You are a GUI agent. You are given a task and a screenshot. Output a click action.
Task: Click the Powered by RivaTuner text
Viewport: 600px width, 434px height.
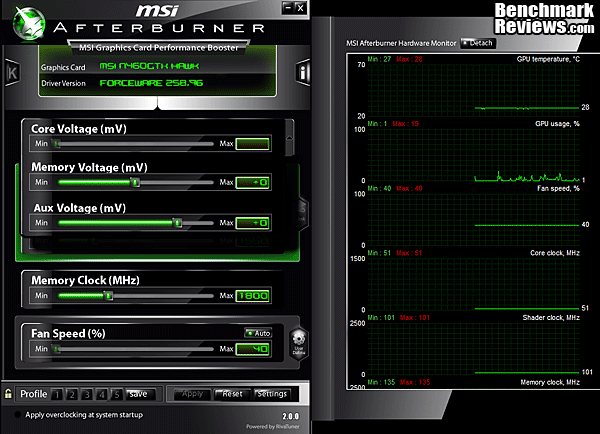click(272, 426)
